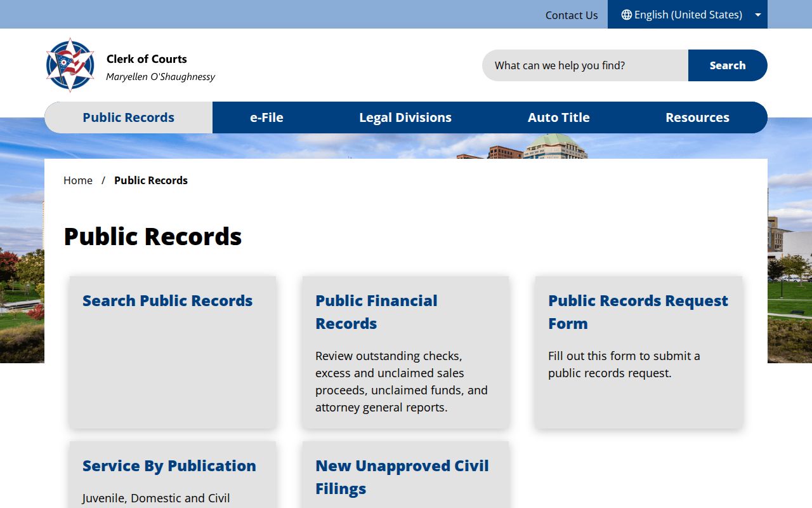Open the Contact Us link
The width and height of the screenshot is (812, 508).
(x=572, y=15)
